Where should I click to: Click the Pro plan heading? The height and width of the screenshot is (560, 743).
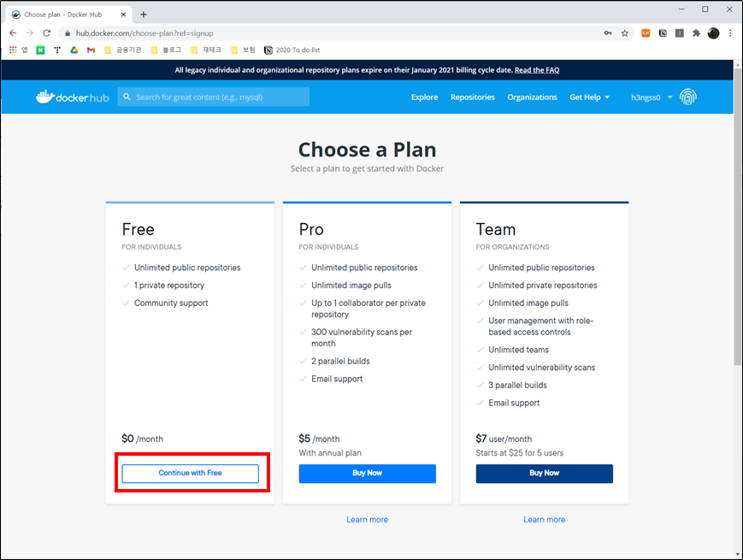311,229
